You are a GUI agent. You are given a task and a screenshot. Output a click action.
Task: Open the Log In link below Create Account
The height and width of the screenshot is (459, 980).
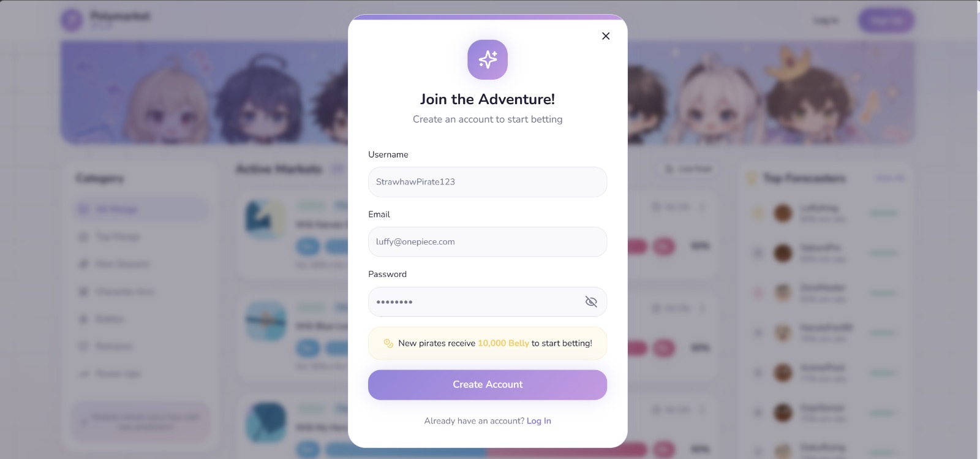[539, 421]
